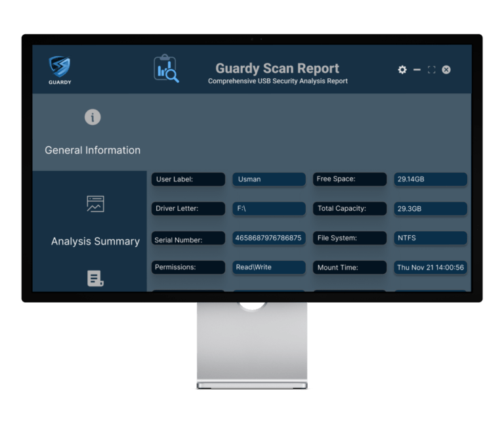The width and height of the screenshot is (504, 423).
Task: Maximize the Guardy report window
Action: (x=431, y=70)
